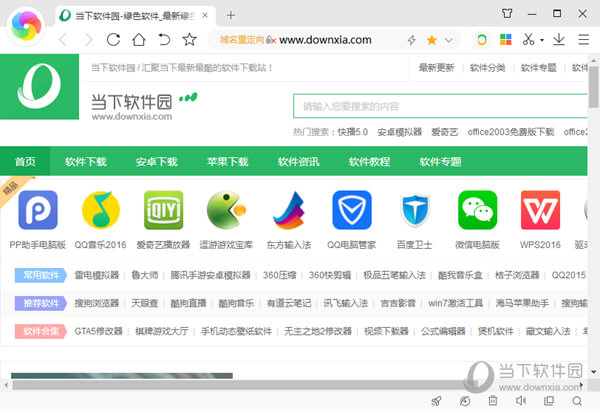
Task: Open the colorful grid apps icon
Action: (506, 40)
